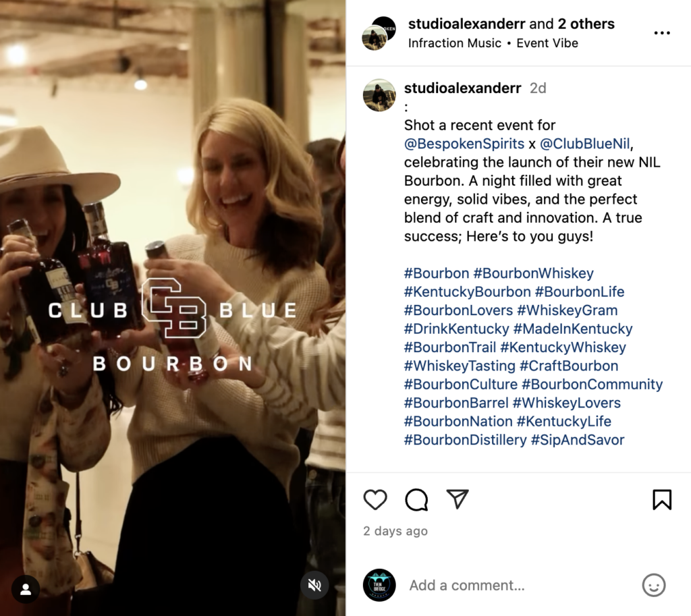Image resolution: width=691 pixels, height=616 pixels.
Task: Save post with bookmark icon
Action: tap(662, 500)
